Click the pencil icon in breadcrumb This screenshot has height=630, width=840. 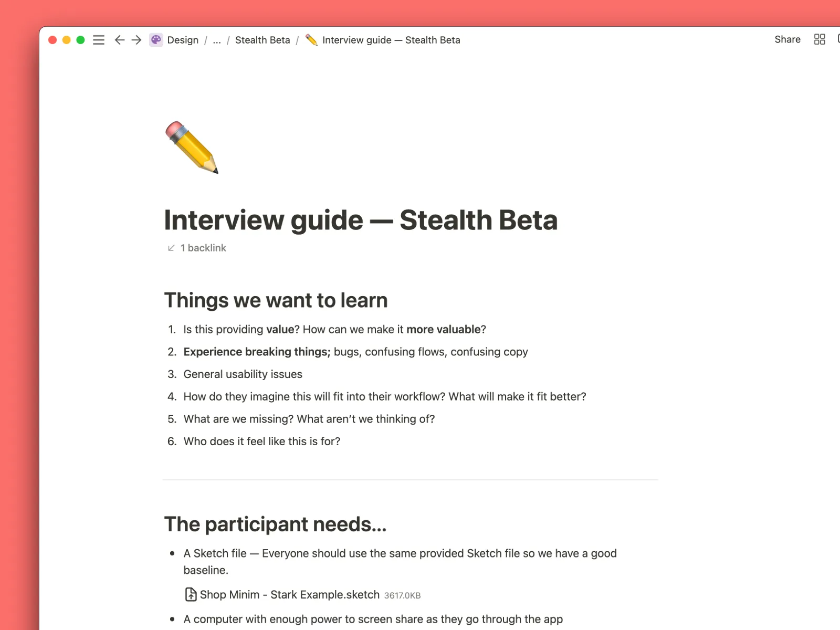point(311,40)
